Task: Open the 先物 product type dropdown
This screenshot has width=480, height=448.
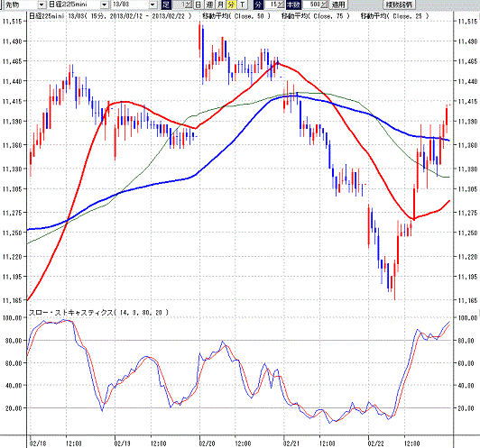Action: (42, 5)
